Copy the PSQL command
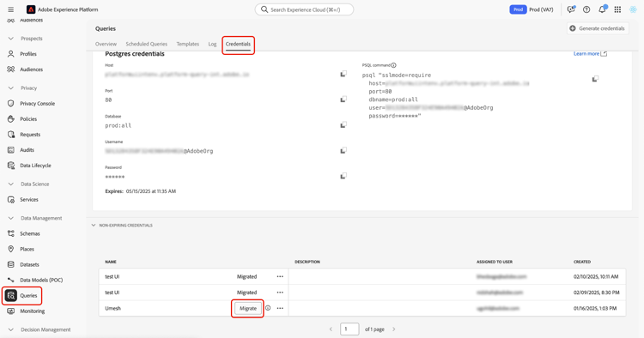 point(595,78)
